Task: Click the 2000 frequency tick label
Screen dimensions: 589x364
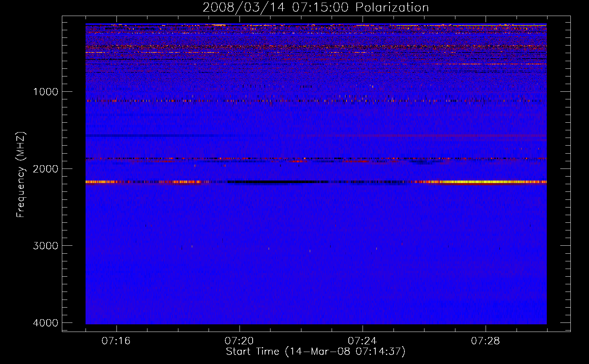Action: [46, 169]
